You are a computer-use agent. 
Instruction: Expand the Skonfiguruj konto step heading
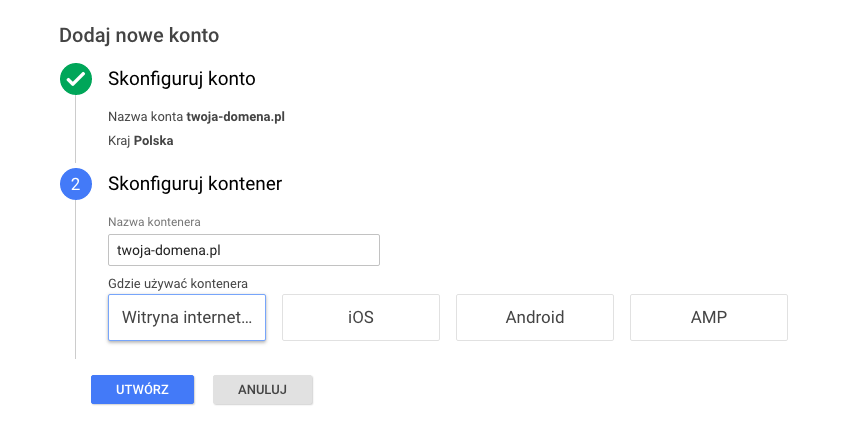(181, 80)
